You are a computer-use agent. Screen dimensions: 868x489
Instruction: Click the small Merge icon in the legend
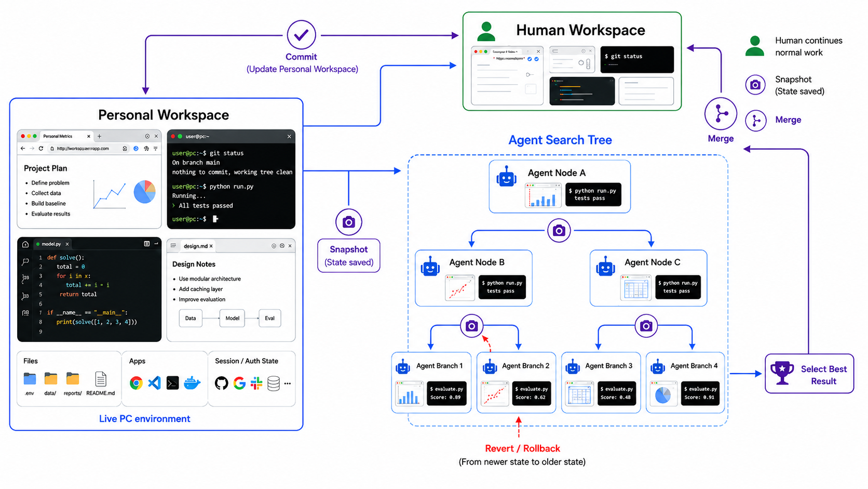(756, 121)
